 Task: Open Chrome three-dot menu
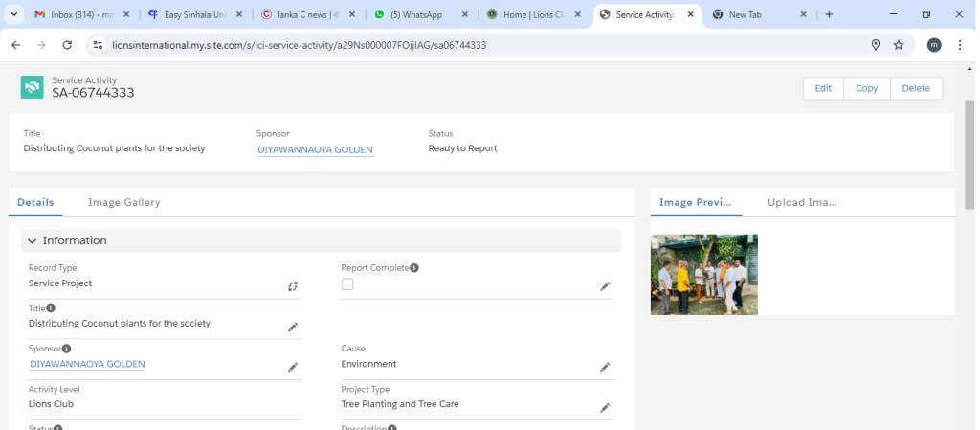click(960, 45)
